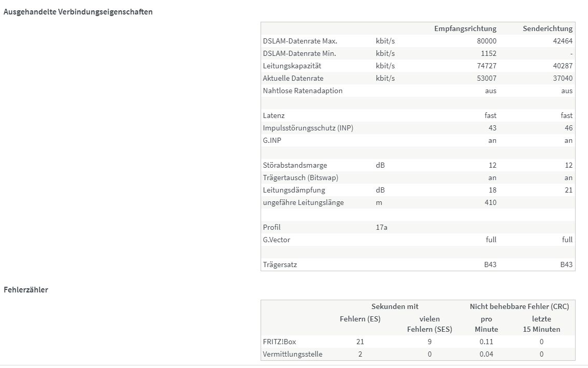Click the Nicht behebbare Fehler (CRC) header
The width and height of the screenshot is (588, 368).
519,306
